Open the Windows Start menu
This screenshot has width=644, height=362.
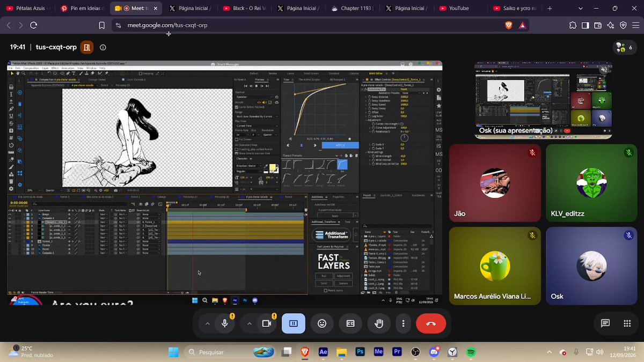[x=173, y=352]
